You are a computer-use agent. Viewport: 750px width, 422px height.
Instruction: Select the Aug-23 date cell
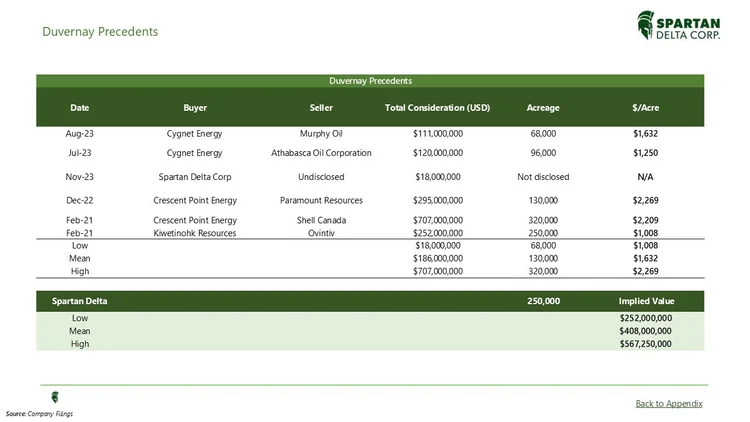79,133
